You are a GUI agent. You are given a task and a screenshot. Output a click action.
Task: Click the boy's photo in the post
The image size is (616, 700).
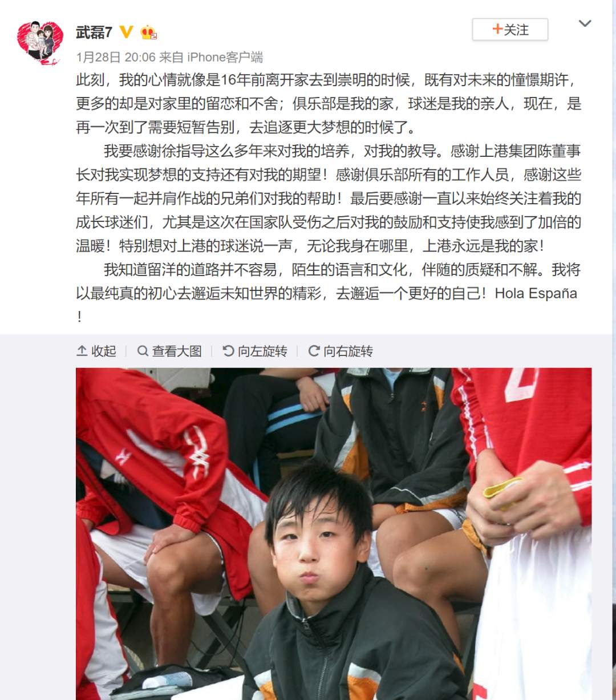tap(334, 534)
